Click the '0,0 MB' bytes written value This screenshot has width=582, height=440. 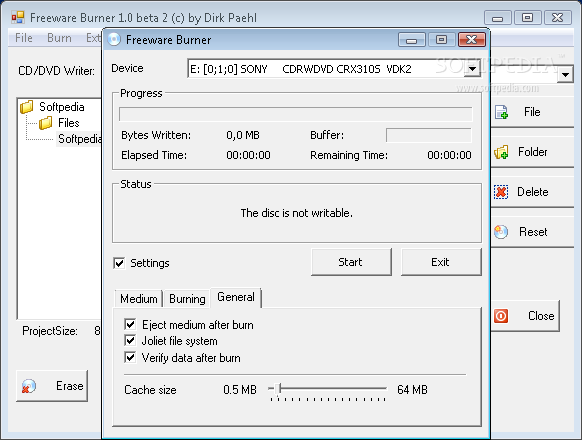pos(243,135)
